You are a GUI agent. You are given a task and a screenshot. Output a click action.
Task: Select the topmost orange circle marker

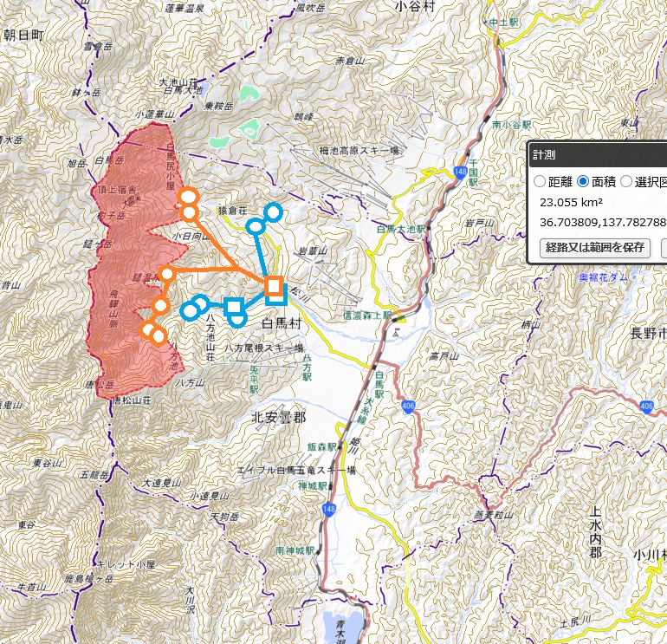point(188,197)
